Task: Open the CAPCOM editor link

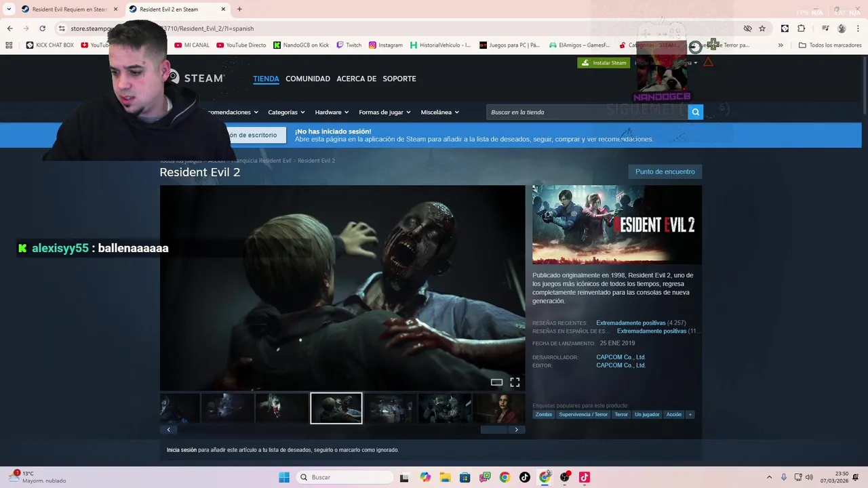Action: [x=620, y=365]
